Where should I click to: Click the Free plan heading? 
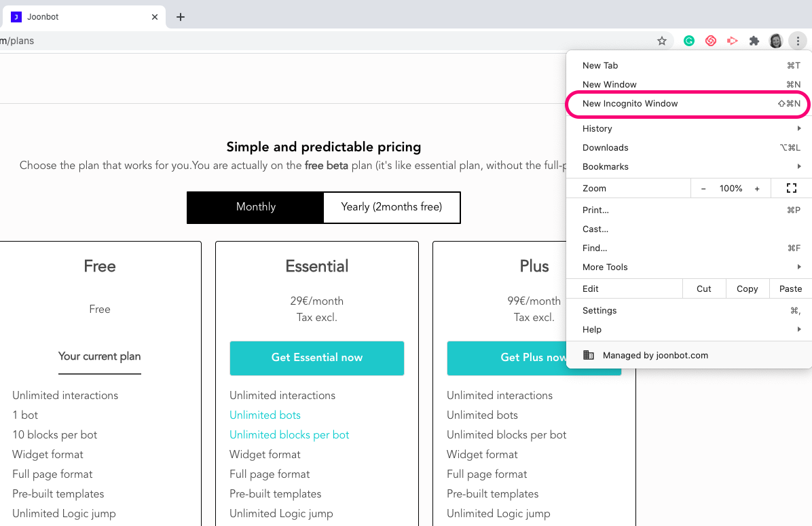pos(99,266)
